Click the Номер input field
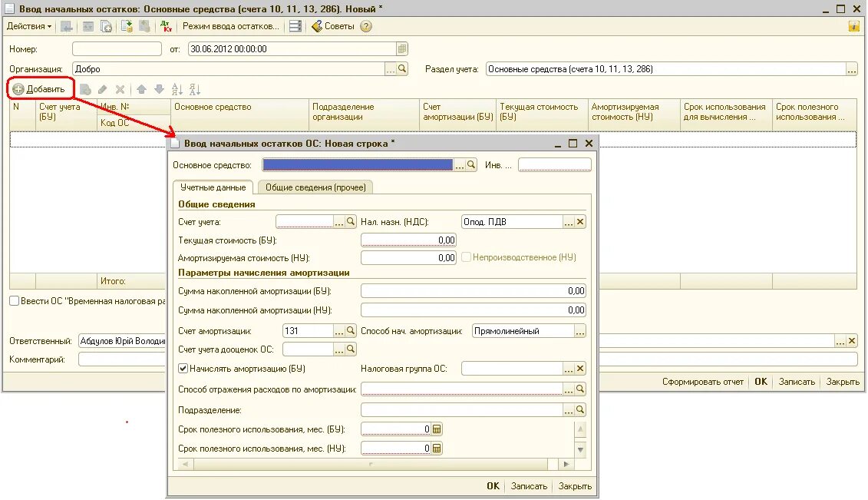This screenshot has height=500, width=868. pyautogui.click(x=117, y=48)
